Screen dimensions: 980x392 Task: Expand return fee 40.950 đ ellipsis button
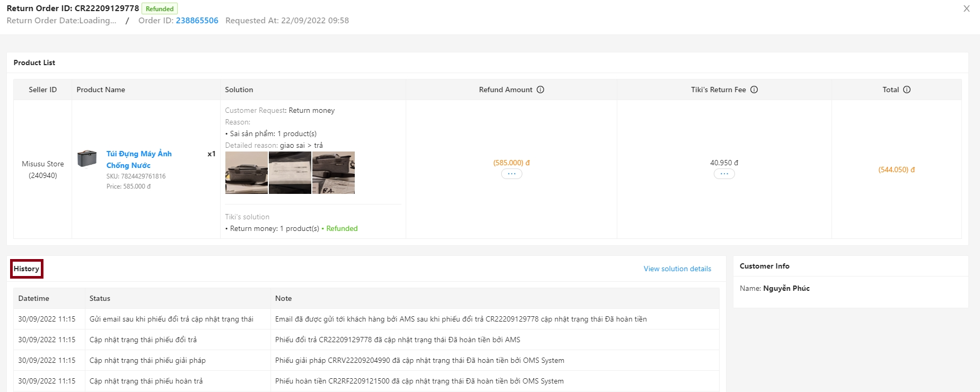click(x=724, y=174)
